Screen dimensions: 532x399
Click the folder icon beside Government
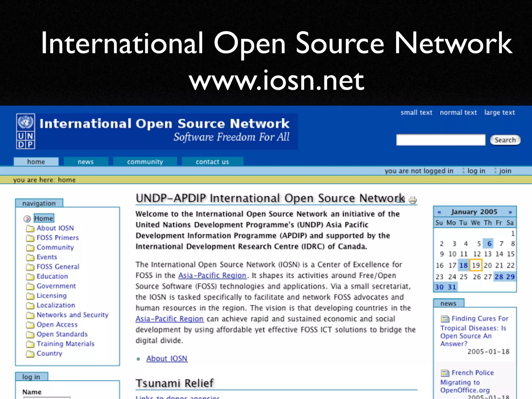[30, 286]
